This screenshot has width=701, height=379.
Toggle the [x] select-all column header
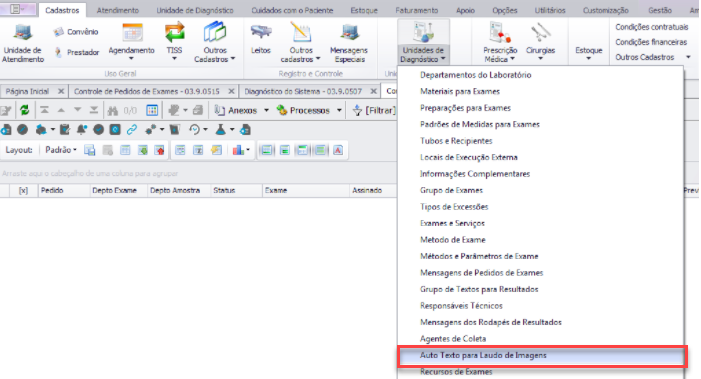tap(23, 190)
